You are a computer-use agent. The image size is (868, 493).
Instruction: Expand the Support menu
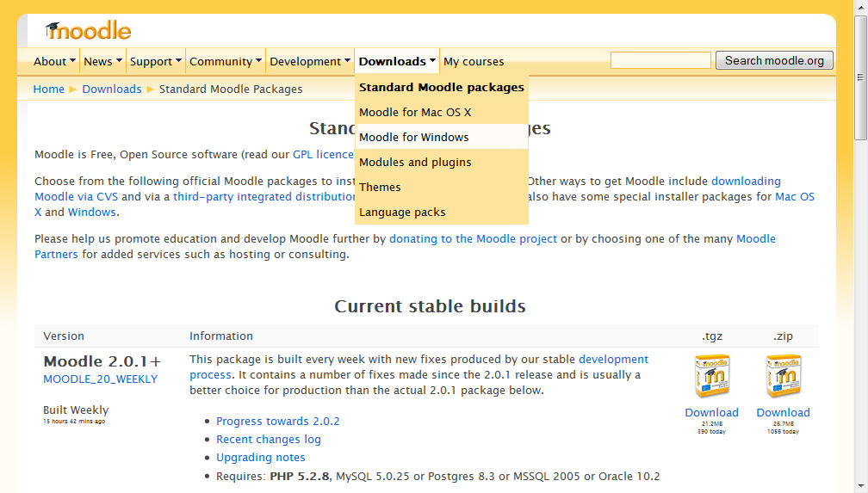[156, 61]
